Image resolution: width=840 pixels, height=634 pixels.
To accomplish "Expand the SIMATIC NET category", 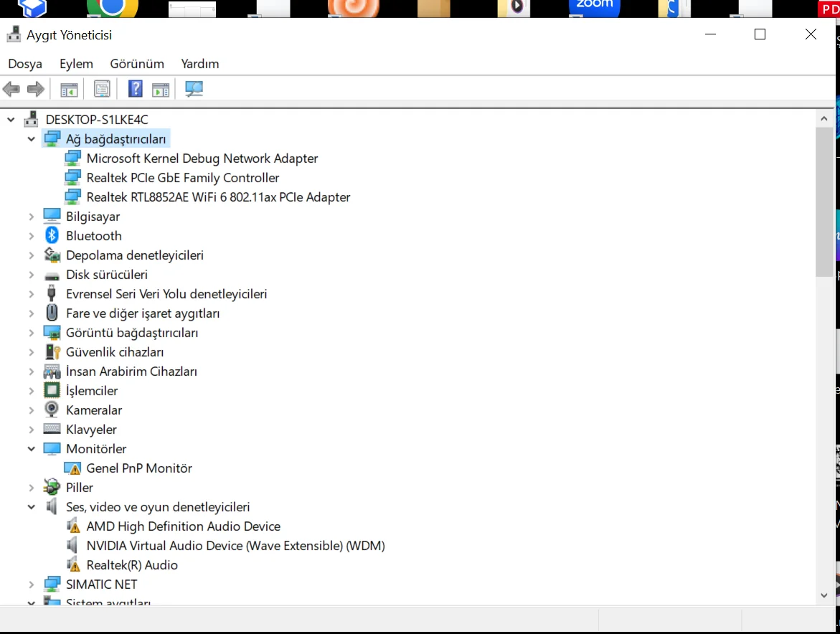I will click(x=31, y=585).
